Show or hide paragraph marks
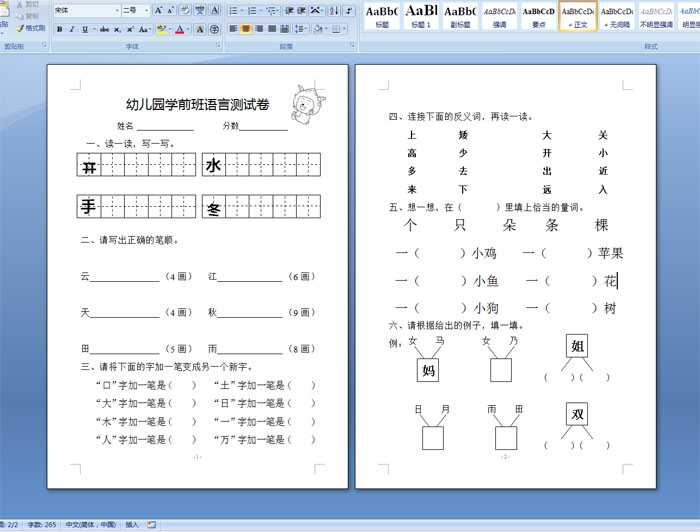Screen dimensions: 700x532 [x=349, y=10]
